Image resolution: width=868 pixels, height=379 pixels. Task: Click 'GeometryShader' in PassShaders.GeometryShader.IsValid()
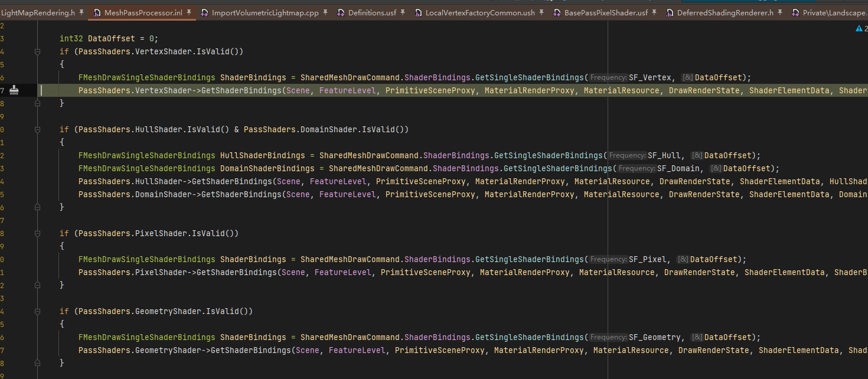(x=168, y=311)
